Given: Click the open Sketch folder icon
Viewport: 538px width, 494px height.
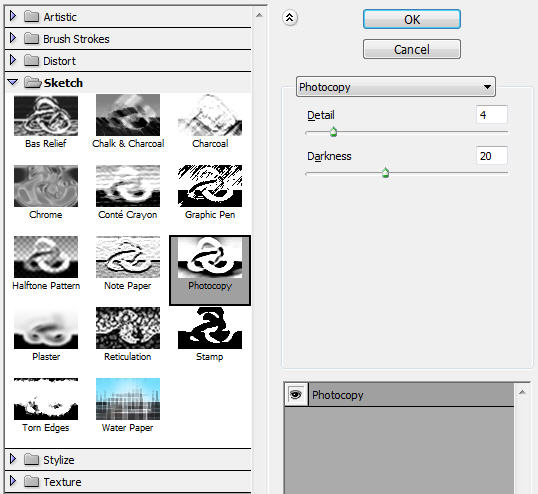Looking at the screenshot, I should [32, 82].
